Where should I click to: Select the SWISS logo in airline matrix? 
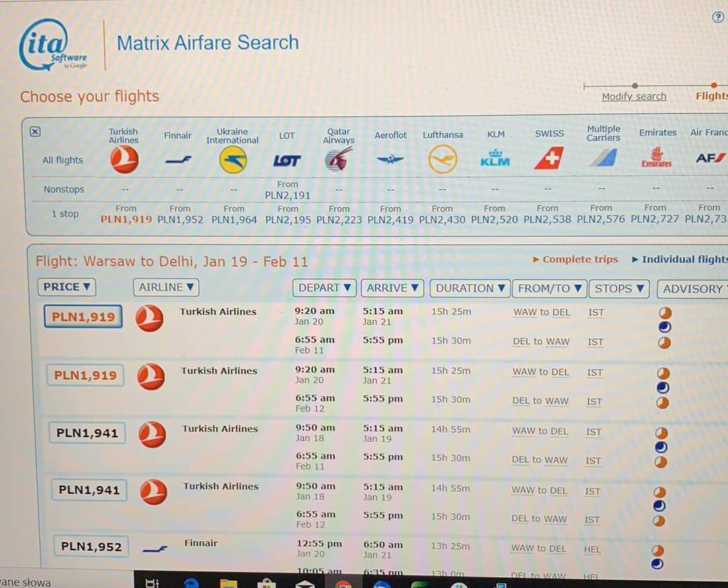point(549,158)
